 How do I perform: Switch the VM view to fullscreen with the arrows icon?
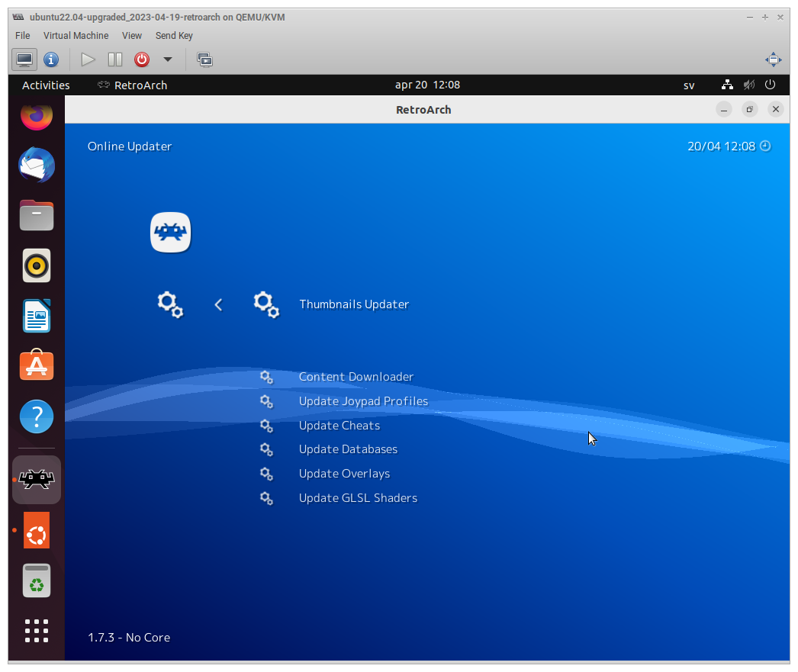point(773,59)
